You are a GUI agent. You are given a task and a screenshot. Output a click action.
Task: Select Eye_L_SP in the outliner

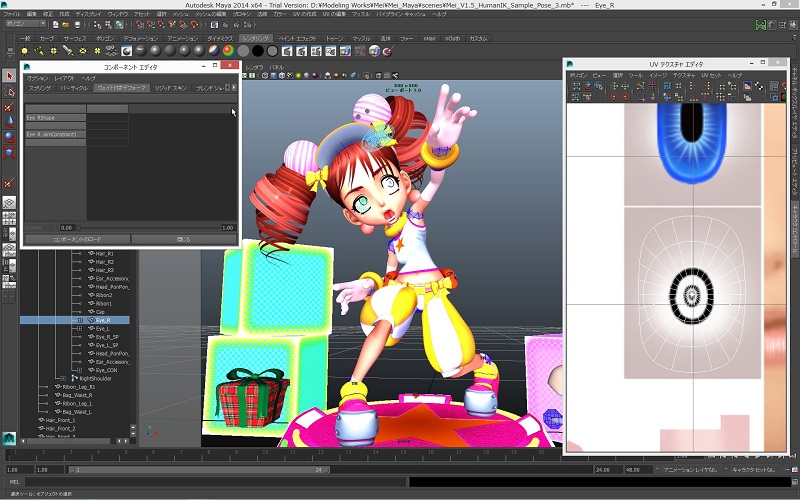tap(107, 345)
